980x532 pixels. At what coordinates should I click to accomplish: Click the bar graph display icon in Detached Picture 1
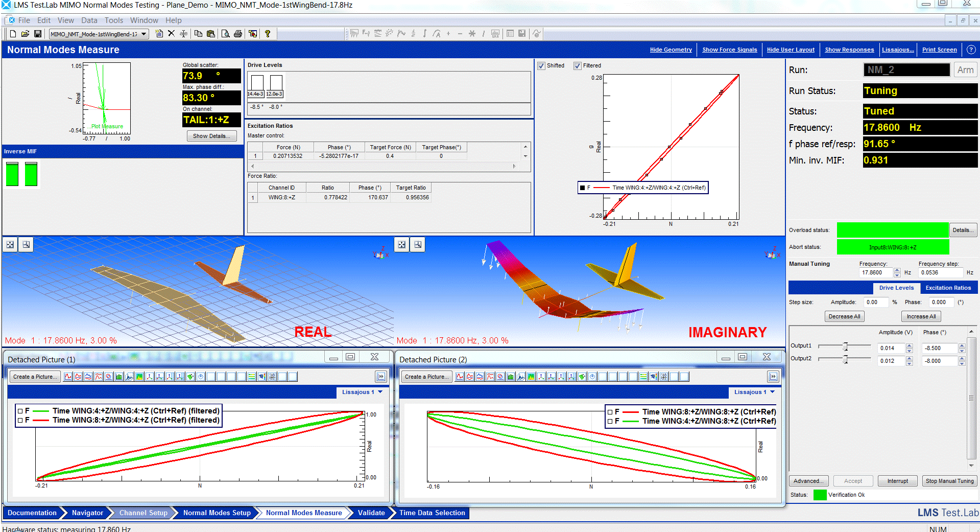pyautogui.click(x=118, y=377)
